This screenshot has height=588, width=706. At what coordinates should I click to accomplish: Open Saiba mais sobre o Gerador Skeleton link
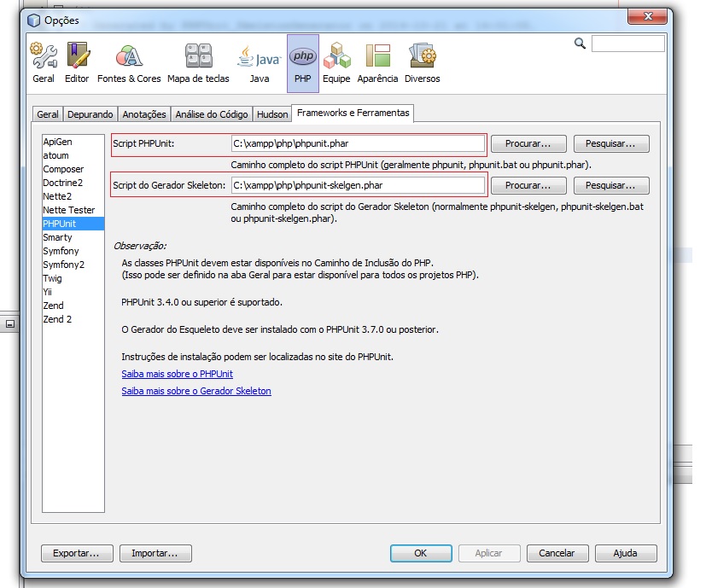coord(196,391)
